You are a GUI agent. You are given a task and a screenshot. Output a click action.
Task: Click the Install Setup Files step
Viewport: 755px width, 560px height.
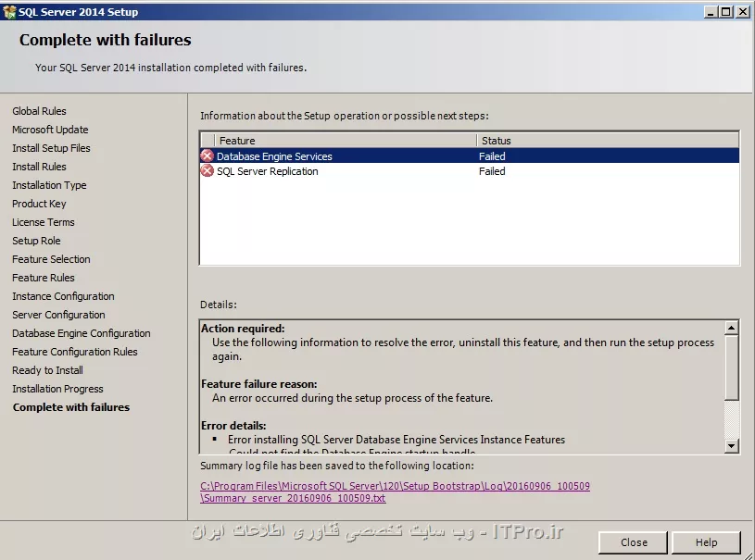click(x=51, y=148)
